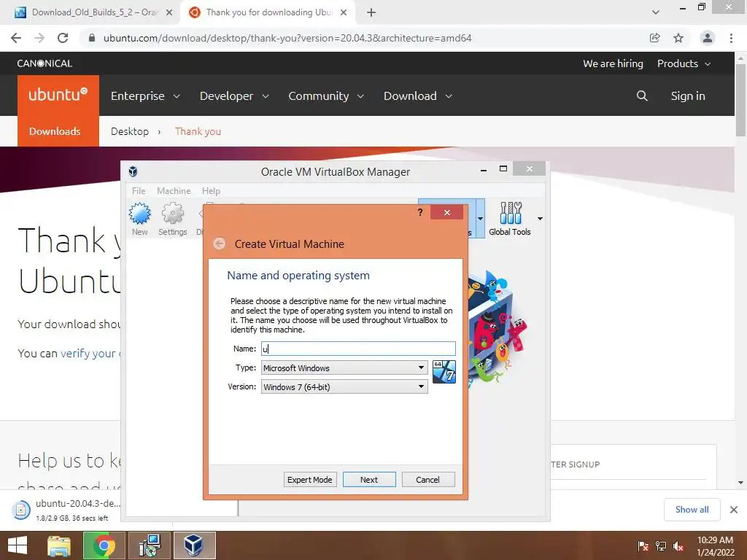Expand the Enterprise menu
Viewport: 747px width, 560px height.
[145, 96]
